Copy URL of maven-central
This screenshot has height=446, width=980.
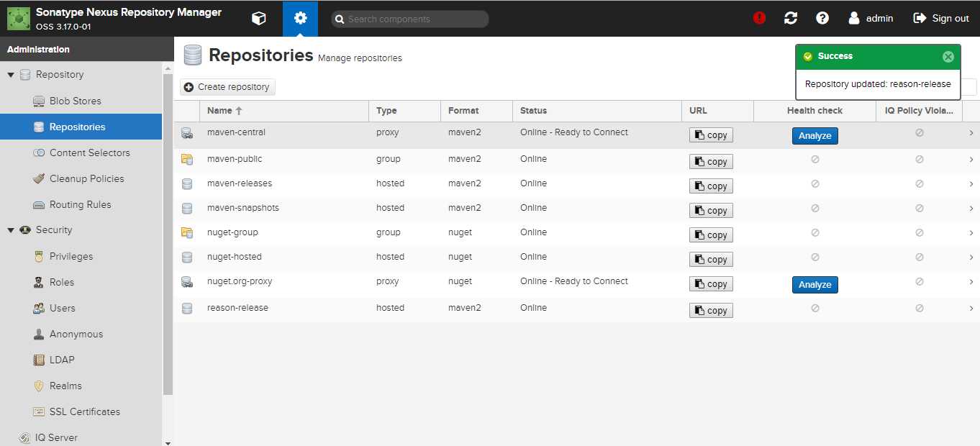[711, 135]
